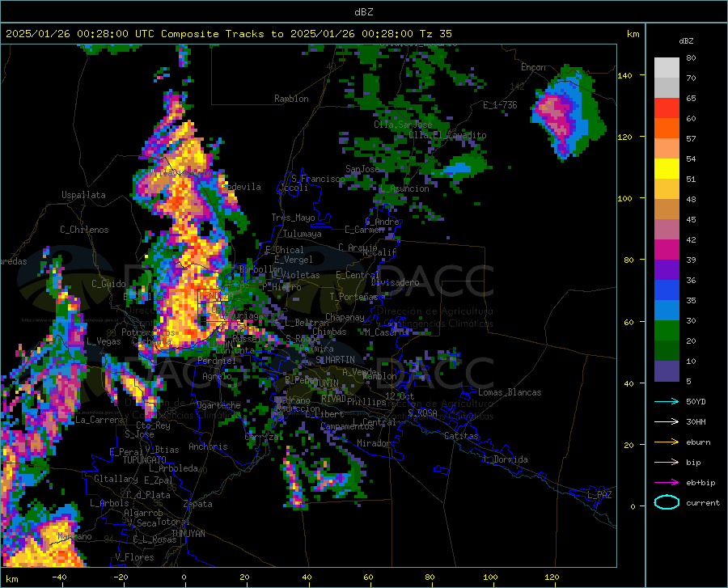
Task: Click the '120' tick on horizontal km axis
Action: point(552,577)
